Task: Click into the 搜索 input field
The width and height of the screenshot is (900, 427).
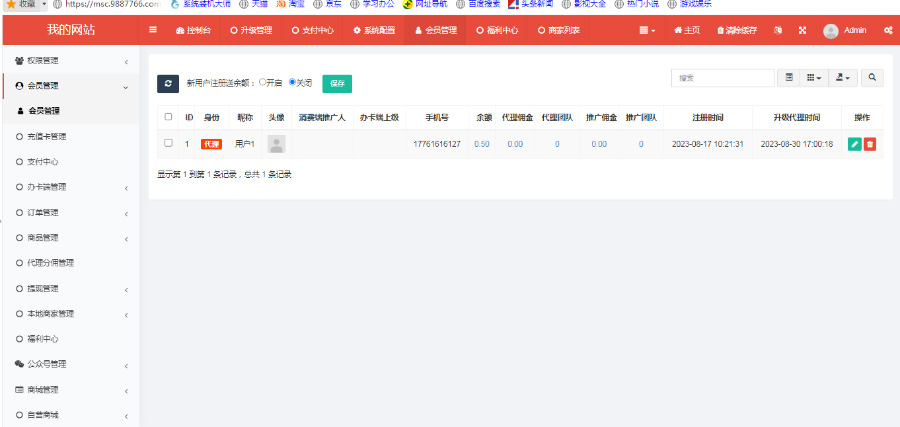Action: click(722, 77)
